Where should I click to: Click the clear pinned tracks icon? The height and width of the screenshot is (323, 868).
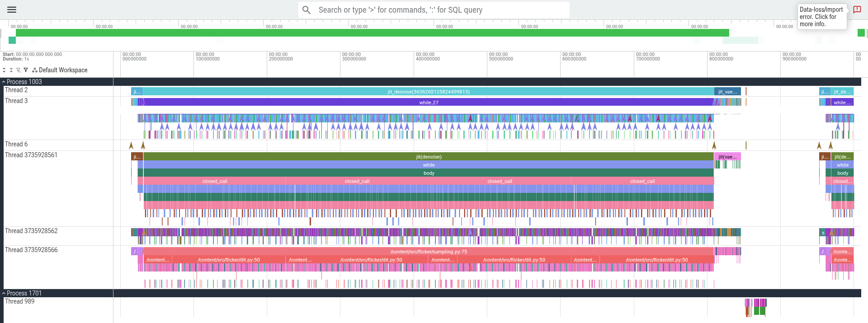19,70
